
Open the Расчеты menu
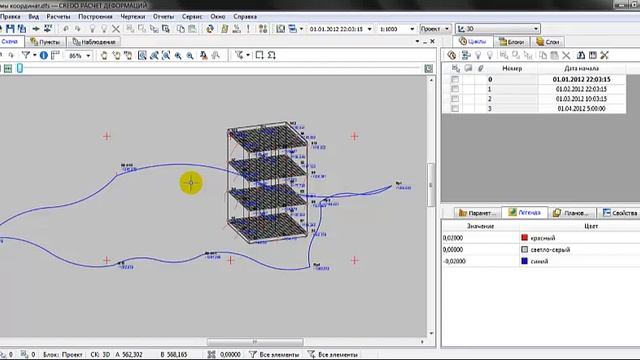(x=58, y=17)
